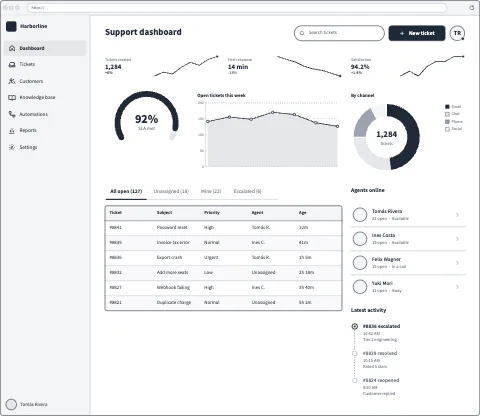
Task: Open the Add more seats ticket
Action: point(223,273)
